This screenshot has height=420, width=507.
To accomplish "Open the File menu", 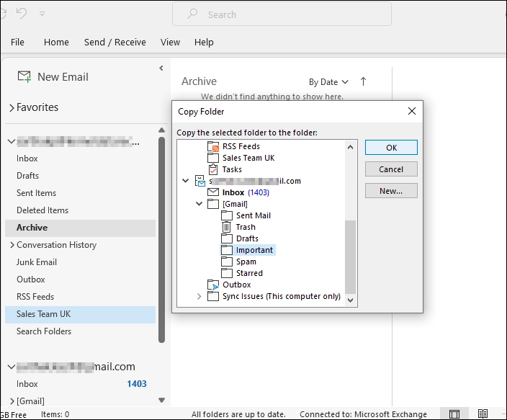I will tap(17, 42).
